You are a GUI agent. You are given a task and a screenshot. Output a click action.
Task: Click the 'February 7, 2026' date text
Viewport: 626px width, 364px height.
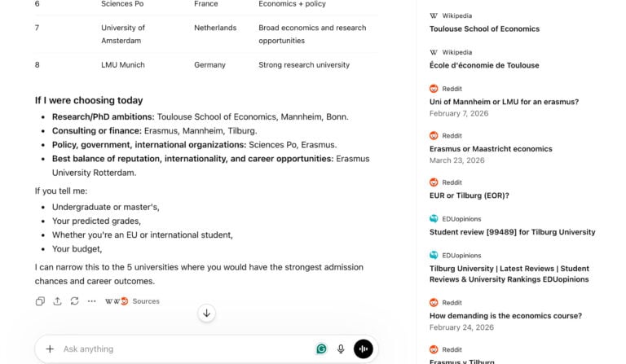[459, 113]
